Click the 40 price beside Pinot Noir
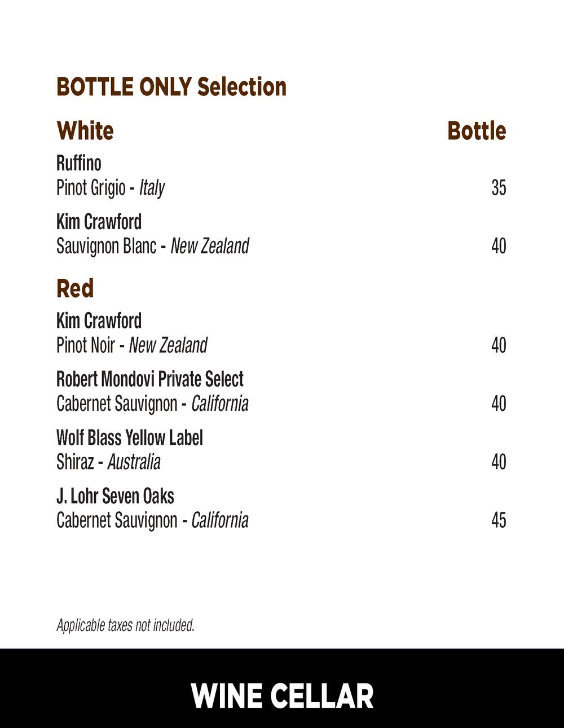564x728 pixels. point(499,345)
